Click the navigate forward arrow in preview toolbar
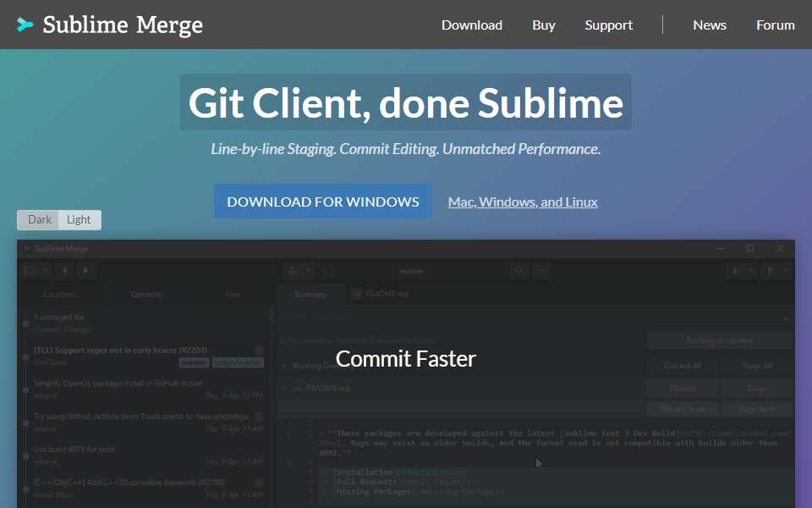This screenshot has height=508, width=812. pos(85,271)
